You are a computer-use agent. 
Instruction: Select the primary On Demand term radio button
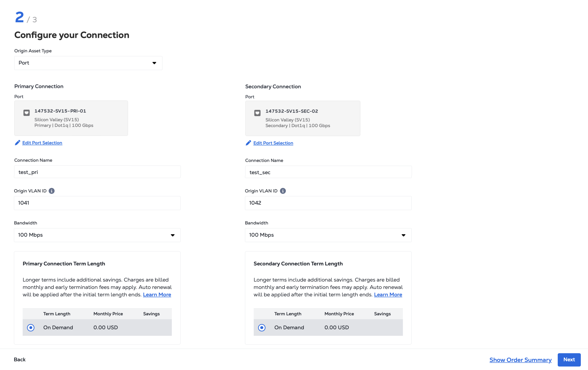tap(31, 328)
